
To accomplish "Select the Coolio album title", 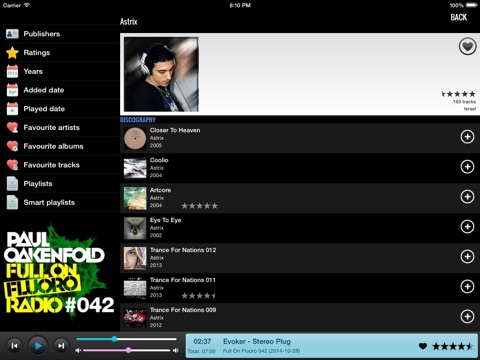I will tap(159, 160).
